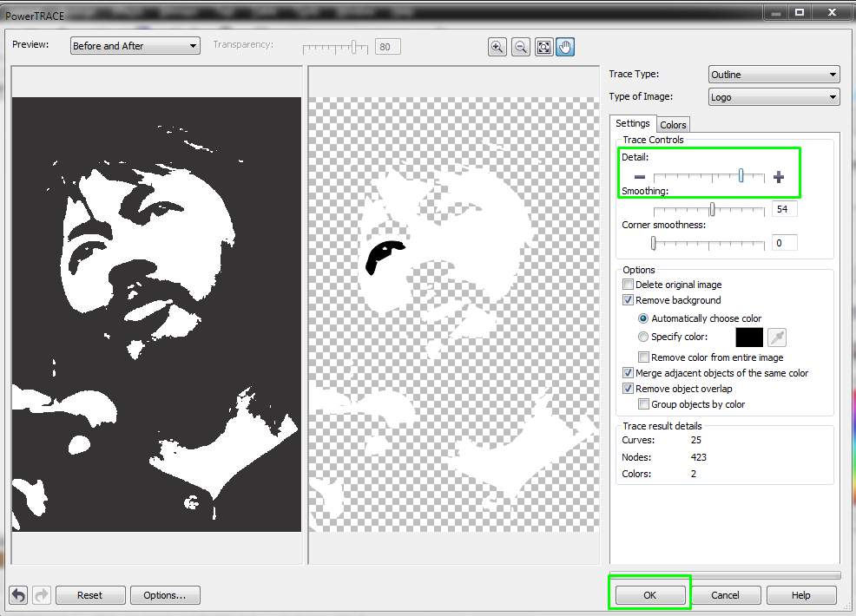This screenshot has width=856, height=616.
Task: Enable Group objects by color
Action: click(x=643, y=404)
